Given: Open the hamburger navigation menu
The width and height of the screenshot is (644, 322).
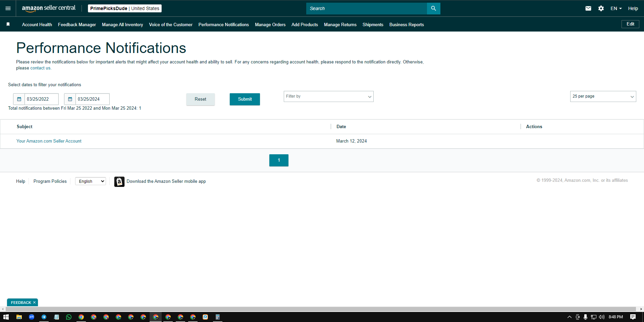Looking at the screenshot, I should (x=8, y=8).
